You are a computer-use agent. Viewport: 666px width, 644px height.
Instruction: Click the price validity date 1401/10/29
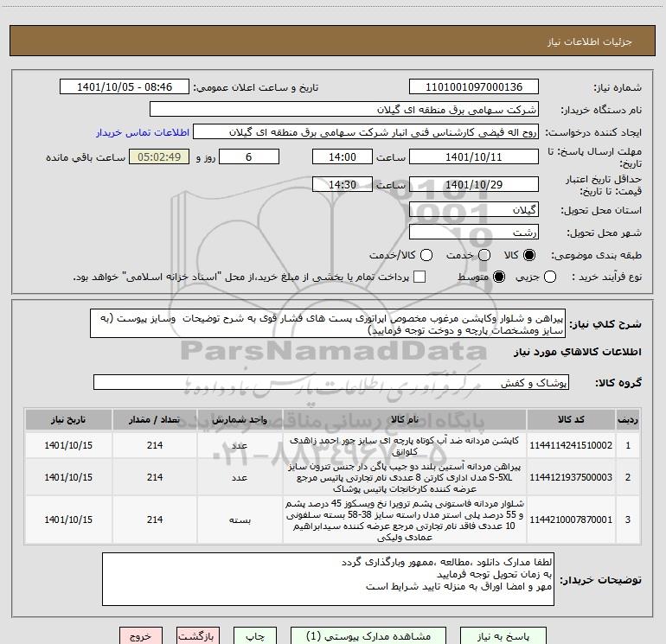pyautogui.click(x=474, y=184)
